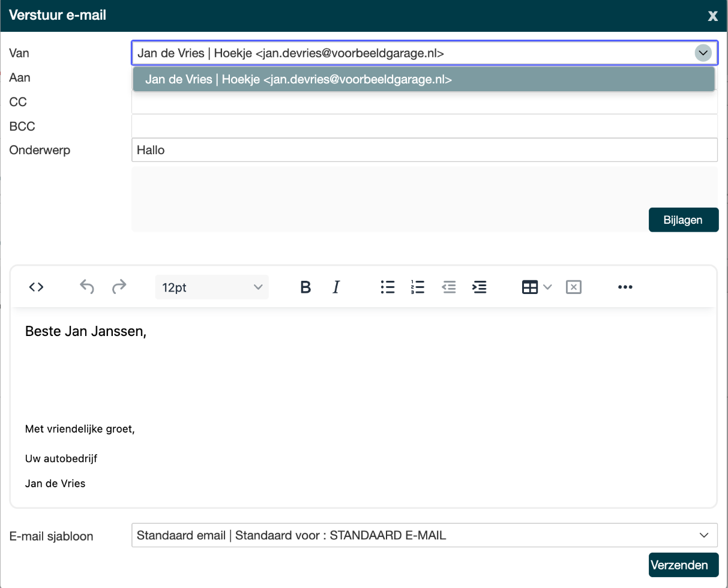Screen dimensions: 728x588
Task: Focus the CC input field
Action: tap(424, 103)
